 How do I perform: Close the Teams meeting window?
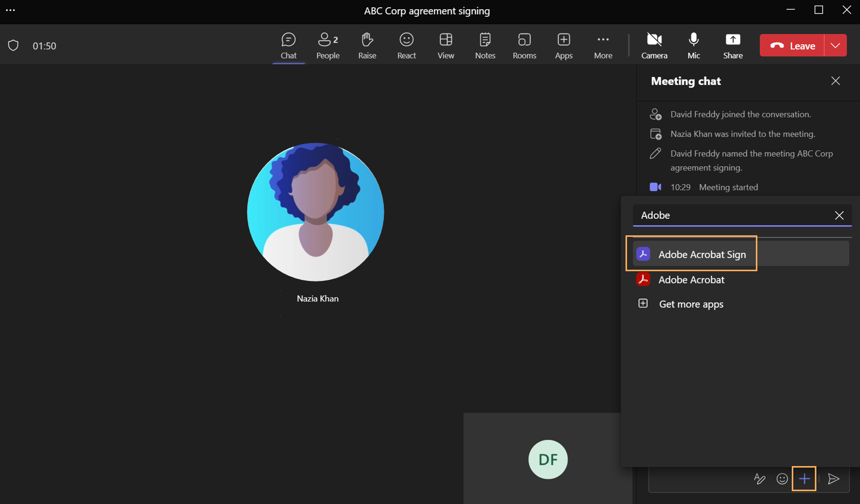tap(847, 10)
